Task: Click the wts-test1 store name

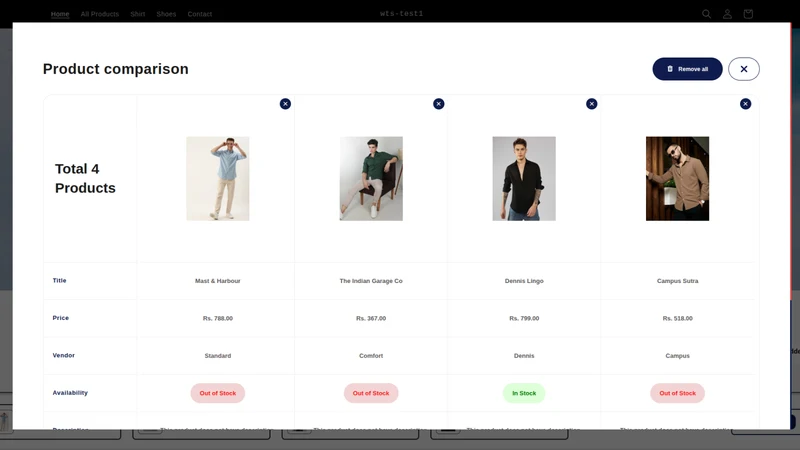Action: pyautogui.click(x=402, y=14)
